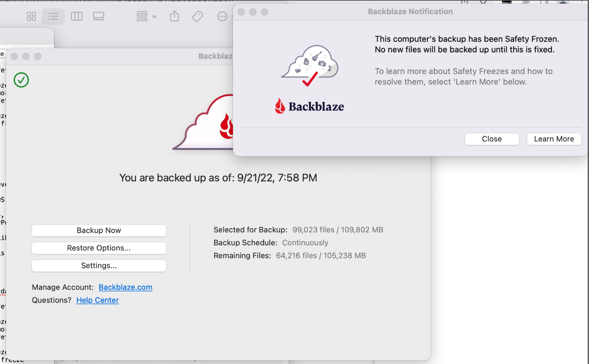Close the Backblaze Notification window
Screen dimensions: 589x364
[x=241, y=12]
